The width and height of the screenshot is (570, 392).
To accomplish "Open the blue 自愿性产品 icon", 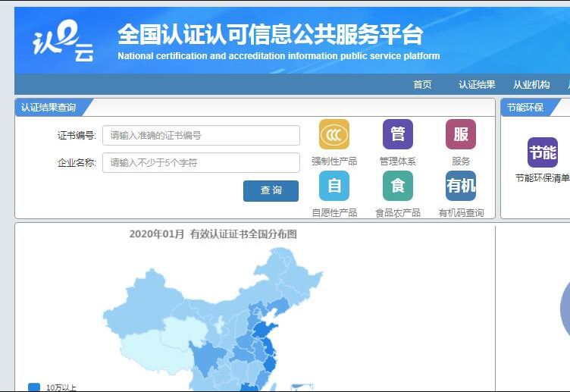I will point(334,186).
